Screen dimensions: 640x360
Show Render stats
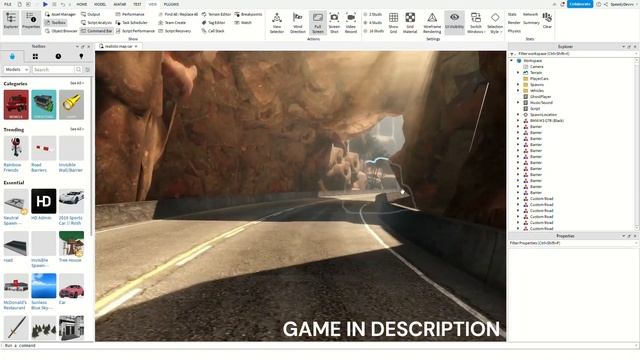tap(514, 22)
